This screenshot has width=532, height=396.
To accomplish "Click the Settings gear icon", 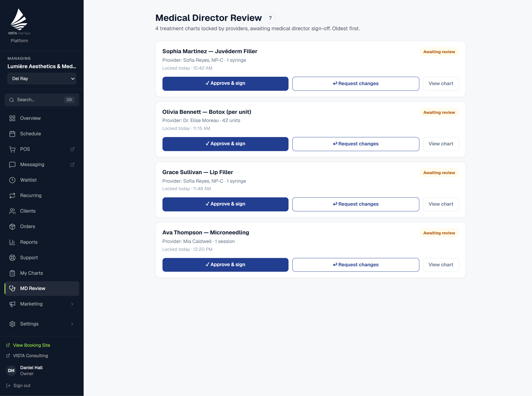I will (12, 324).
